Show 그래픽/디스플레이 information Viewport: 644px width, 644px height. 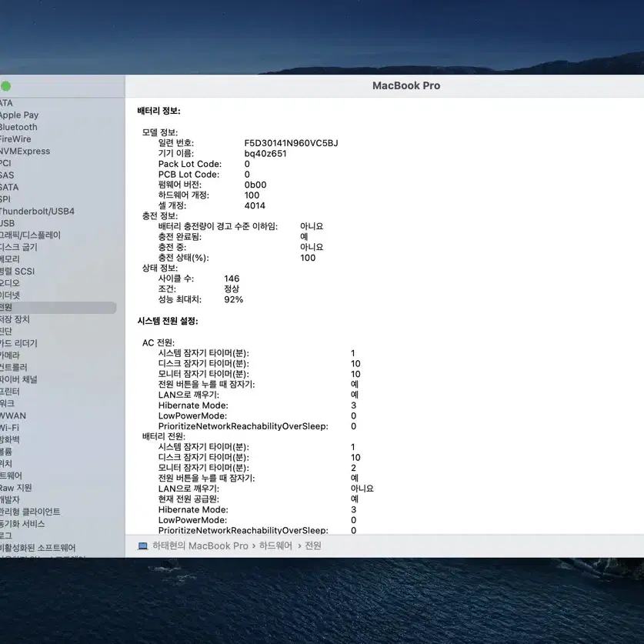(x=30, y=235)
